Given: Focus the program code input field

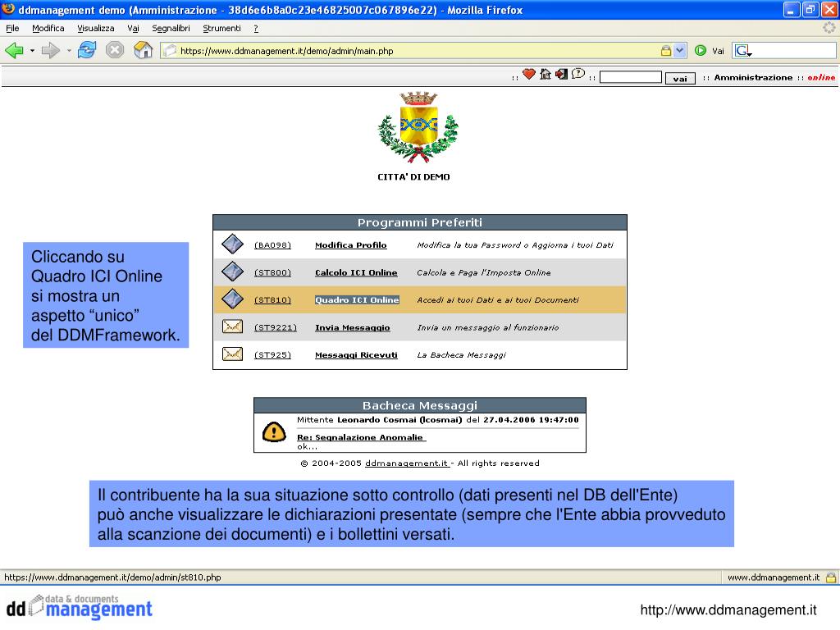Looking at the screenshot, I should click(631, 77).
